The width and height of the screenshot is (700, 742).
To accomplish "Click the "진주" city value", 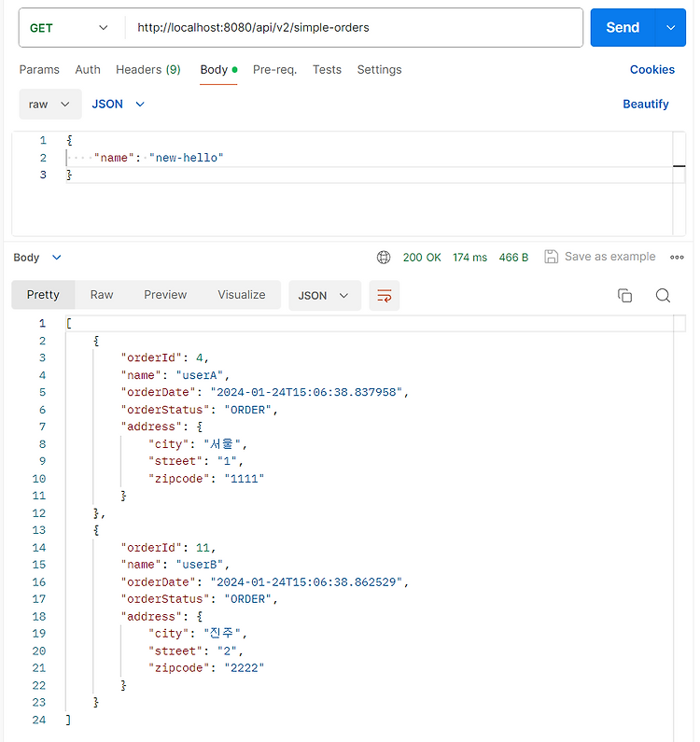I will click(x=222, y=633).
